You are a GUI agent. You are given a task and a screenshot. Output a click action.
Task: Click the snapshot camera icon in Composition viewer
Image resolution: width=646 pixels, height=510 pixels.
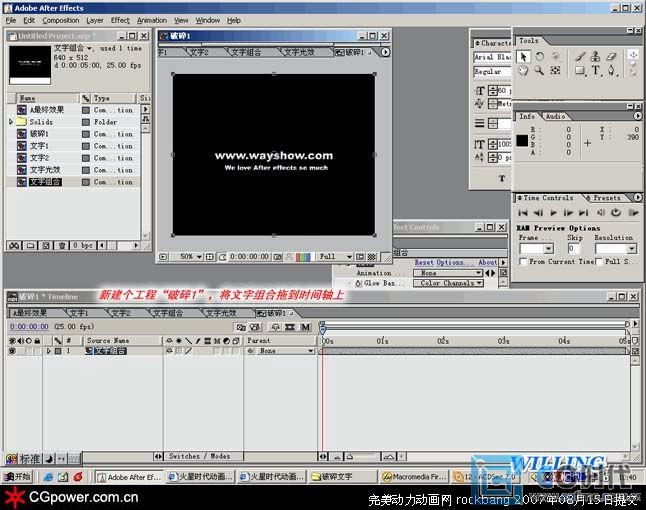(x=278, y=257)
